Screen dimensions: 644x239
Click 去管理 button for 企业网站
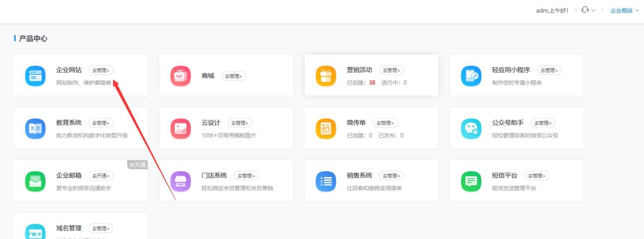point(101,70)
